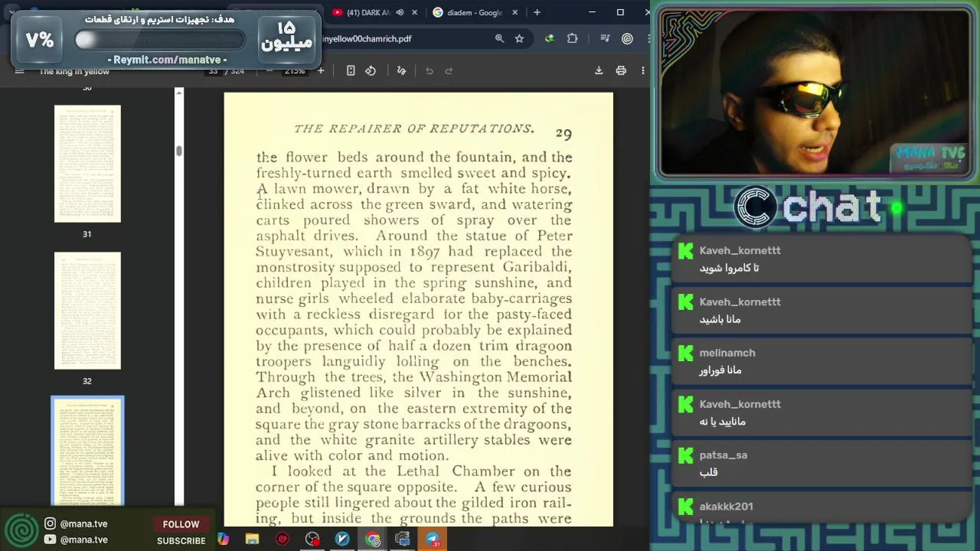
Task: Click username patsa_sa in chat
Action: click(x=724, y=455)
